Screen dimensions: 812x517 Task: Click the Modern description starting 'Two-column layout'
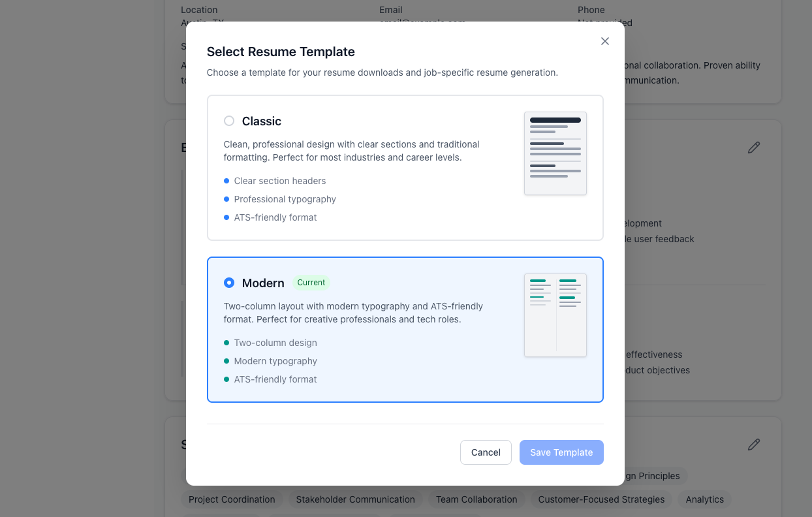[354, 313]
